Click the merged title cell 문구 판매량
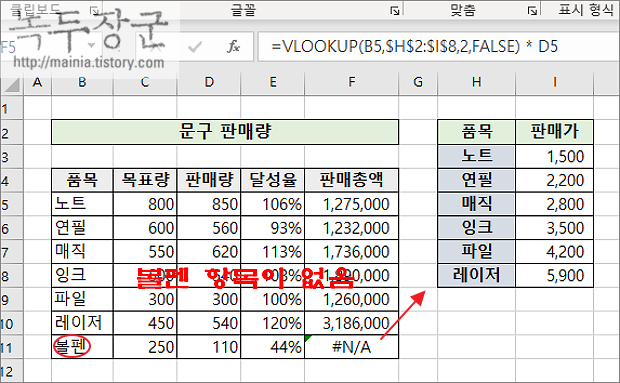 click(x=225, y=132)
